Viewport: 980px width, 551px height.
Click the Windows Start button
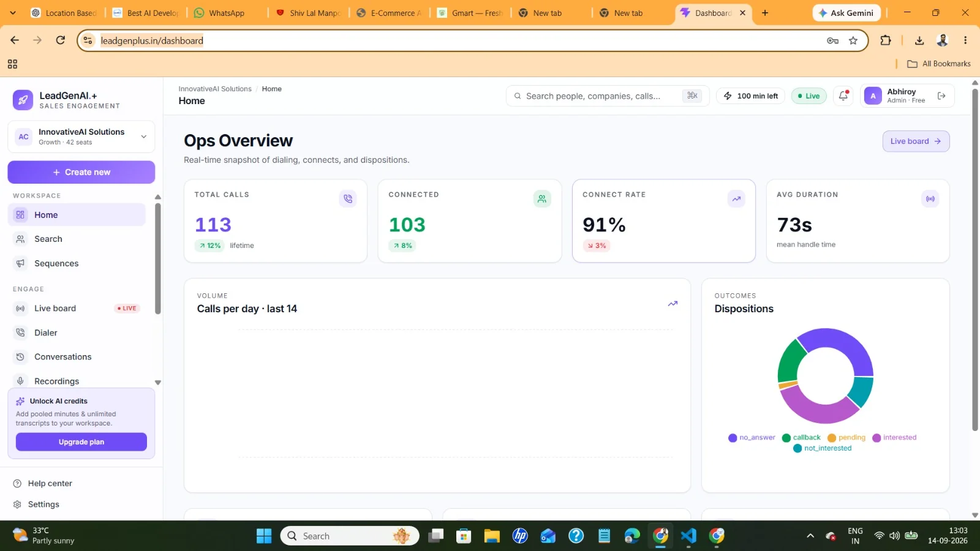[x=264, y=536]
